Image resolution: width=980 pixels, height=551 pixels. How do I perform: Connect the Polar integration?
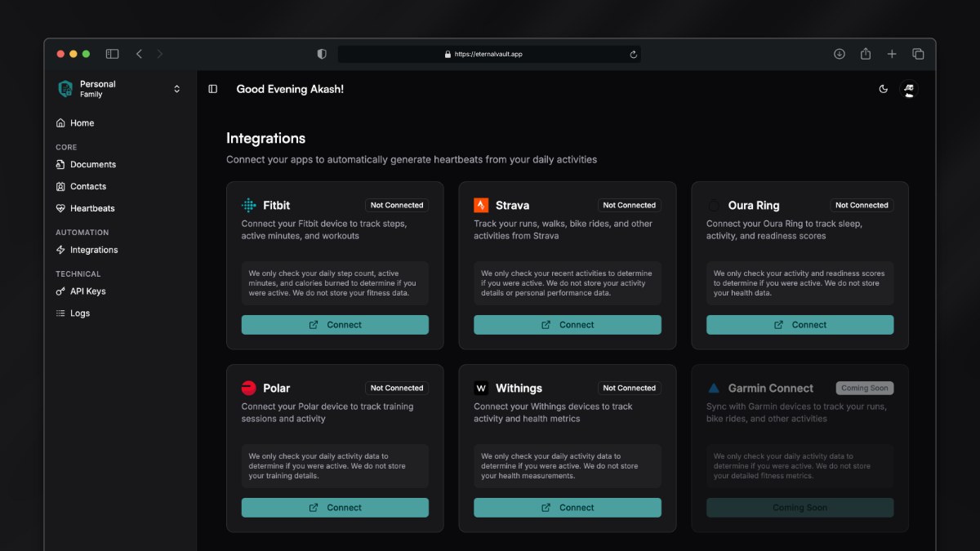tap(335, 508)
